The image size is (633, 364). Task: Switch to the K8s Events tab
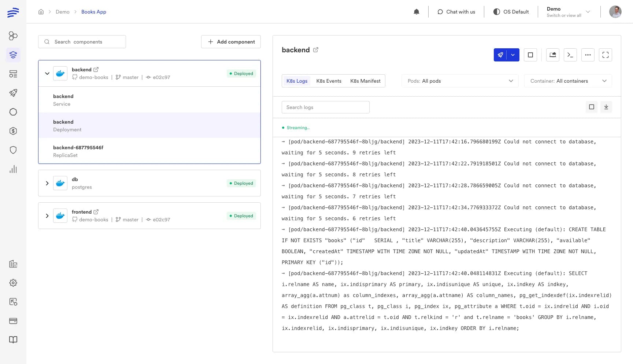[x=329, y=81]
